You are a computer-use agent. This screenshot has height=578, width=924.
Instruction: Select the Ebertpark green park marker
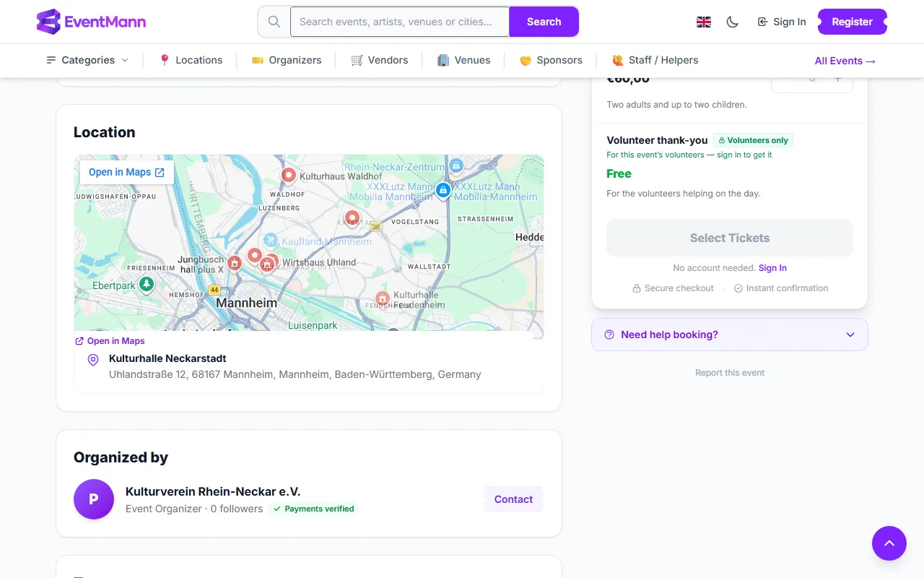[147, 285]
